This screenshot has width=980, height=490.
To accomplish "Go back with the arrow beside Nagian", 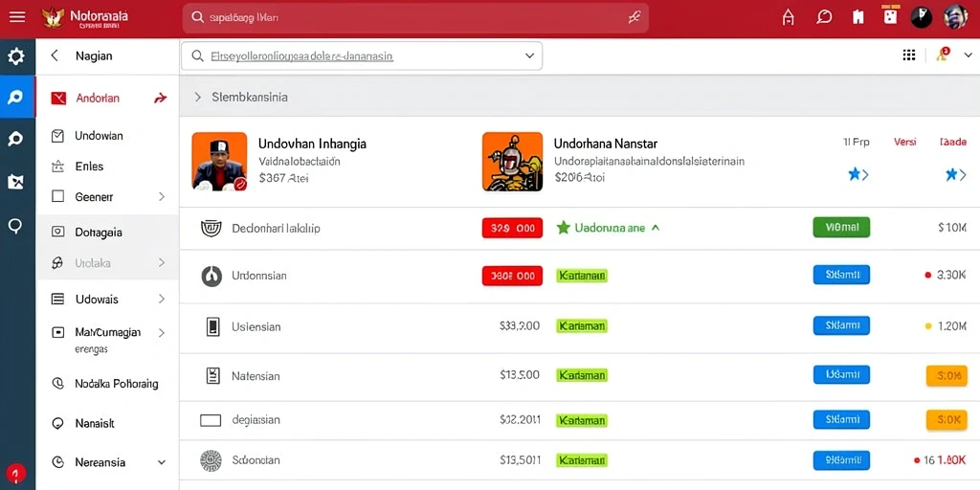I will pos(55,56).
